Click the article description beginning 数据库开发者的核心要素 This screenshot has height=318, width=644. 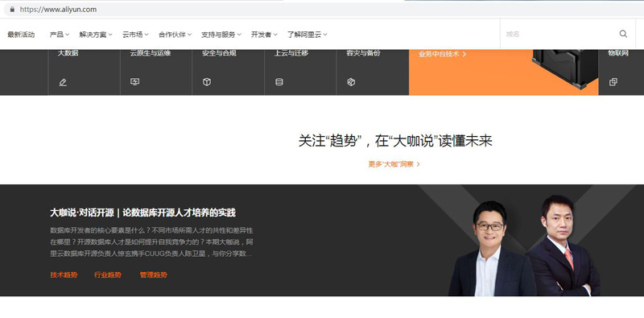point(151,242)
